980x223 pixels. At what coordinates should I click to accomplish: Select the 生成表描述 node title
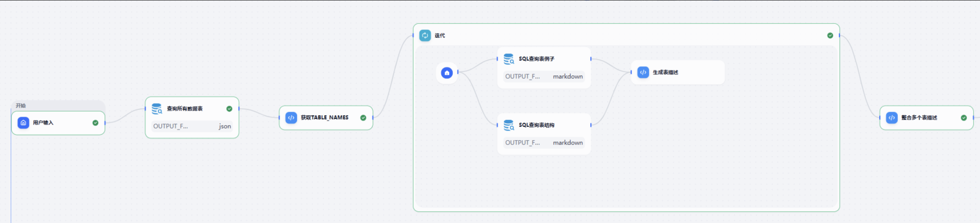tap(666, 72)
